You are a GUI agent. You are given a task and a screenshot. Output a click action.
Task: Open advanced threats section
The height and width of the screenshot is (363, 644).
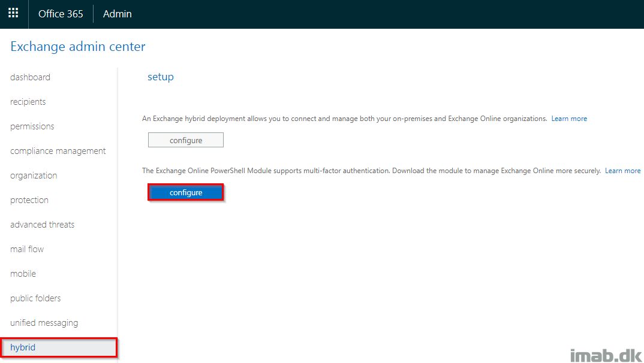[x=43, y=225]
